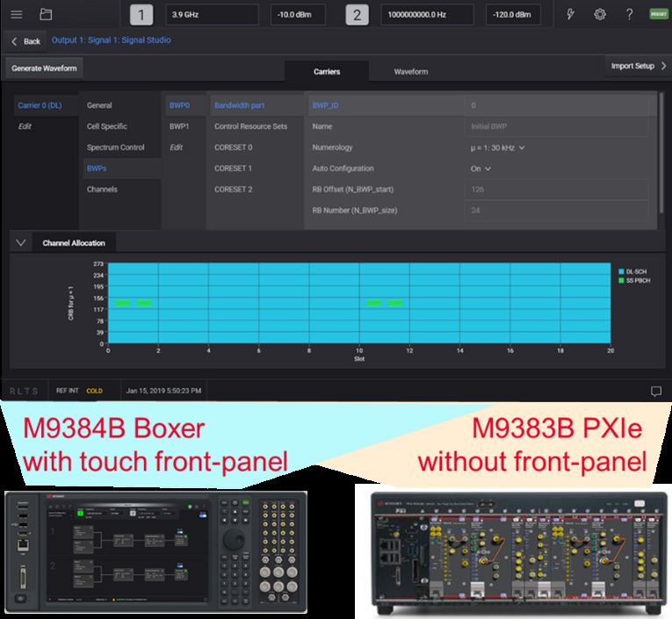Open the Channels section
Viewport: 672px width, 619px height.
pyautogui.click(x=121, y=190)
